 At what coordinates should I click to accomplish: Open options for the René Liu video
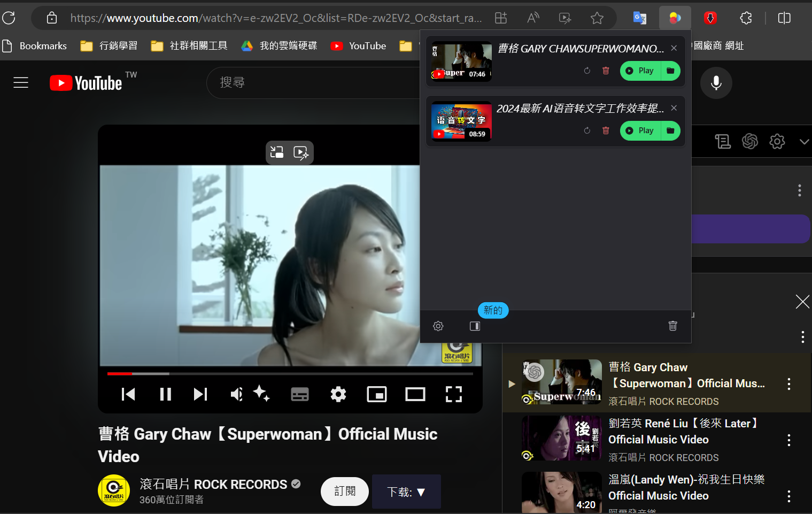788,440
